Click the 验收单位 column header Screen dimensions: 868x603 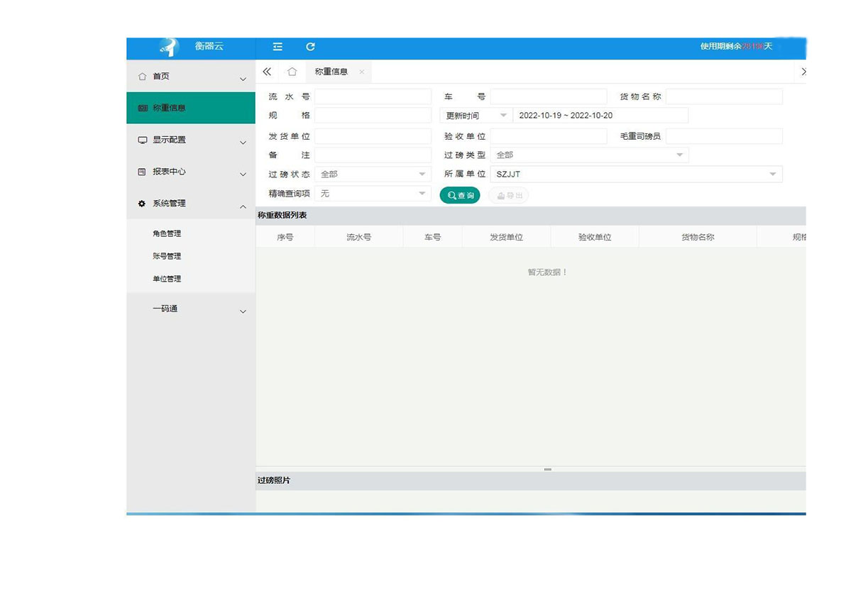pos(595,238)
